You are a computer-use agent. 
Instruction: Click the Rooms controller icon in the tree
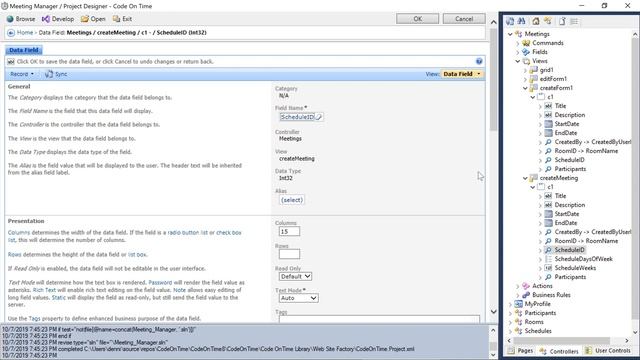(518, 322)
